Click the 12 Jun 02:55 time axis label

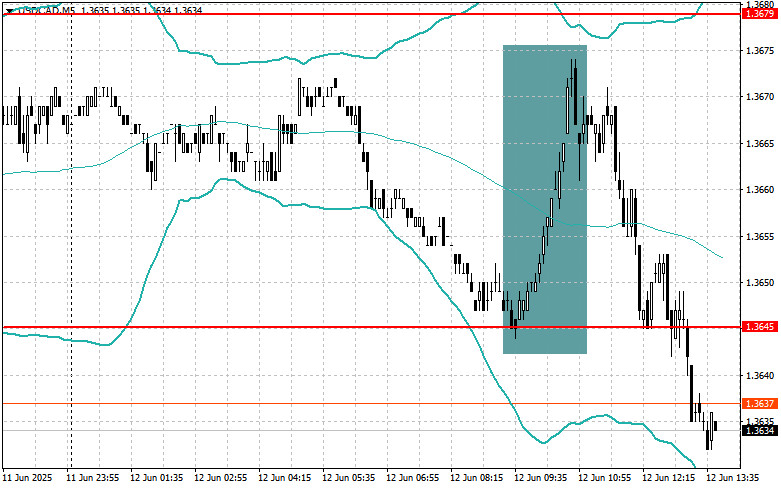tap(220, 478)
